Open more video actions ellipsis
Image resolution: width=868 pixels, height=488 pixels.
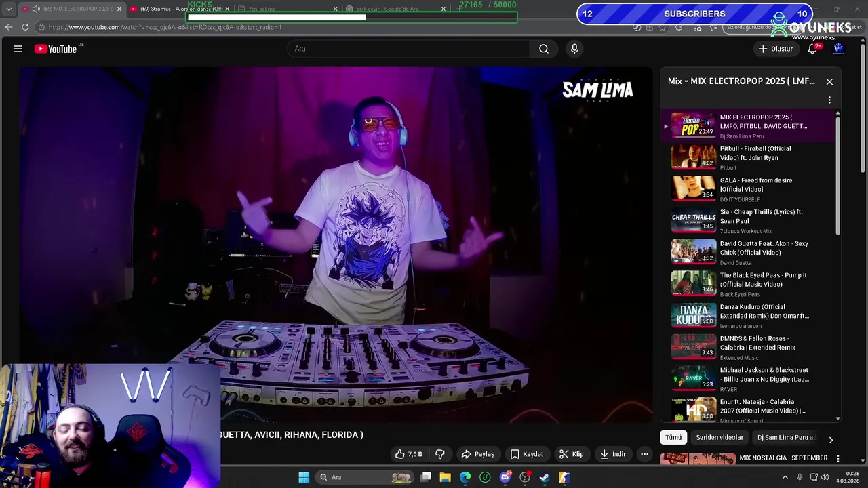click(x=645, y=454)
